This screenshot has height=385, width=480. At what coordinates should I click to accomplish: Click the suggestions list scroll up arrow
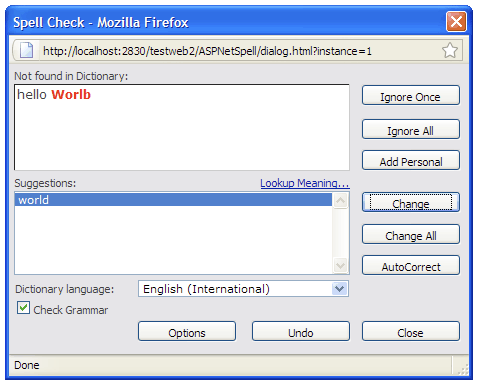click(340, 201)
